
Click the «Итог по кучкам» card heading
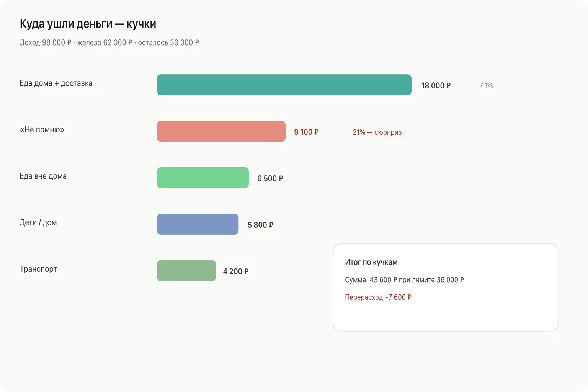click(x=371, y=262)
